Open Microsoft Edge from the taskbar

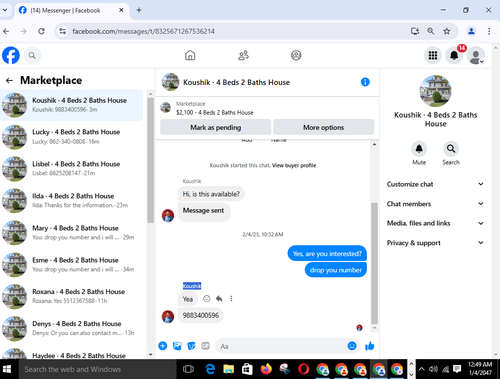coord(210,369)
